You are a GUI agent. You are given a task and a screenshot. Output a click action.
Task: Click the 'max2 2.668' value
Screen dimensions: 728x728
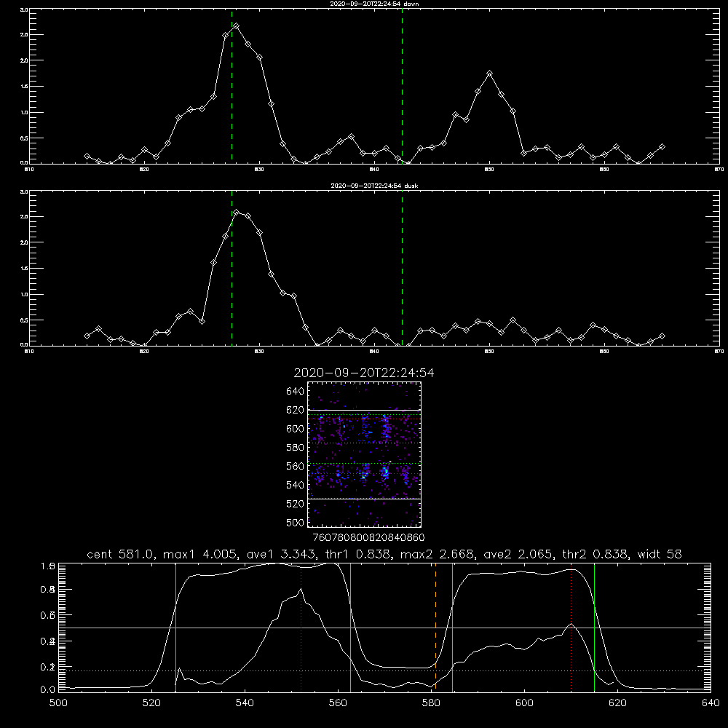[x=437, y=554]
